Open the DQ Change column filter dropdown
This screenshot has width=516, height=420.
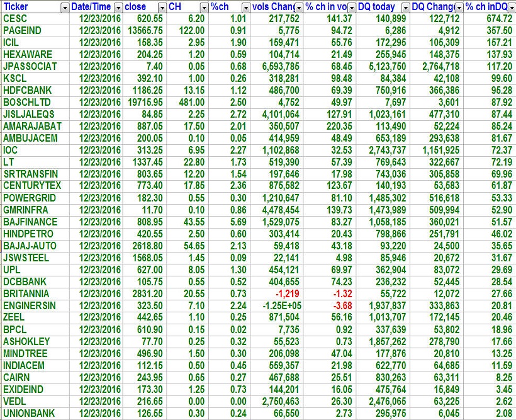point(459,8)
